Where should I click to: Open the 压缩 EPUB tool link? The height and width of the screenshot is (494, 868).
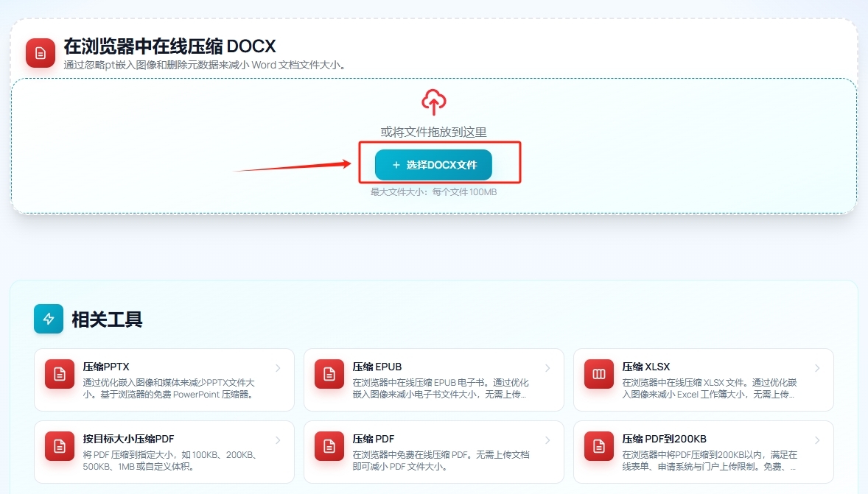coord(433,380)
